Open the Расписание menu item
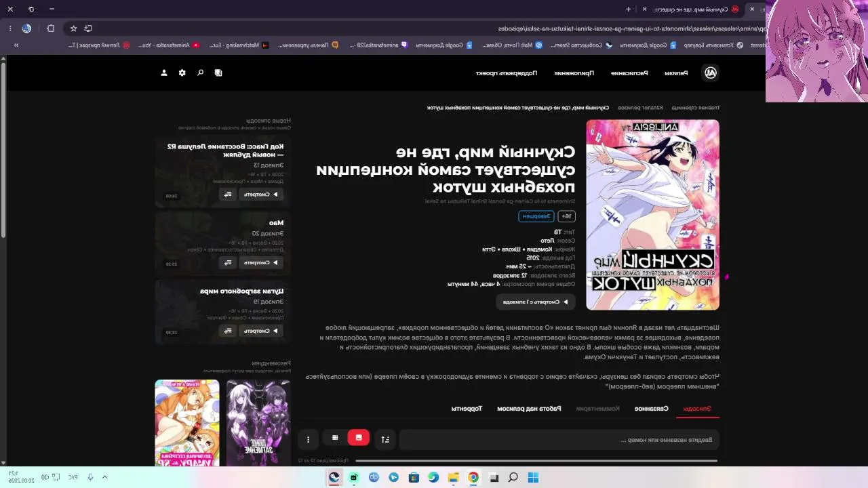 pyautogui.click(x=629, y=73)
